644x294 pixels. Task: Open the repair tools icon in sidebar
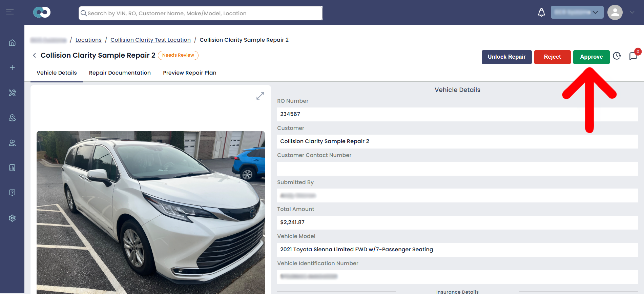pyautogui.click(x=12, y=93)
